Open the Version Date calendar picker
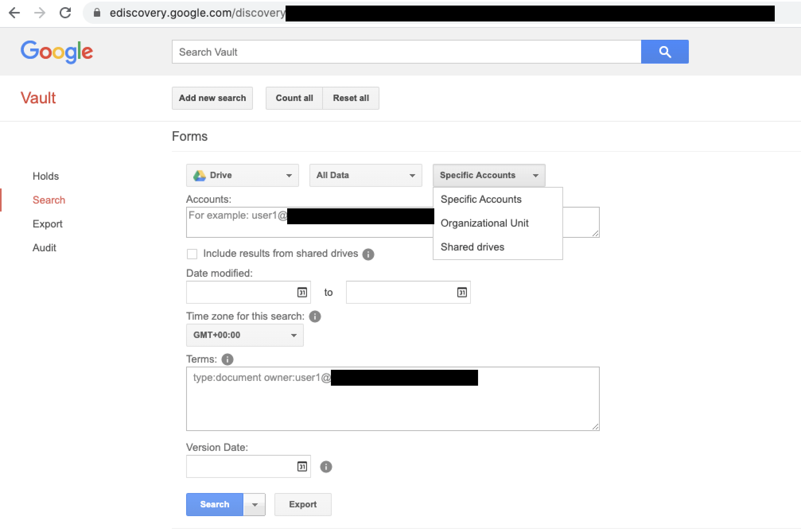The height and width of the screenshot is (532, 801). (x=302, y=466)
